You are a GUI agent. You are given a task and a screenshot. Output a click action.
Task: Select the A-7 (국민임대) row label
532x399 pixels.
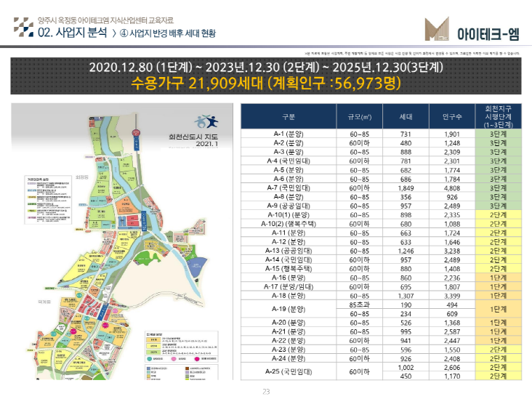pos(289,188)
